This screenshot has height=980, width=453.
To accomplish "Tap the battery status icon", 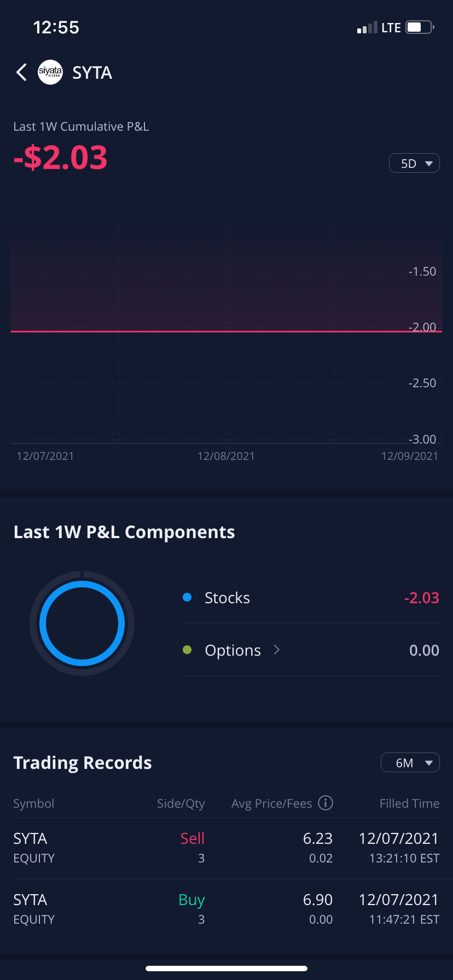I will 420,27.
